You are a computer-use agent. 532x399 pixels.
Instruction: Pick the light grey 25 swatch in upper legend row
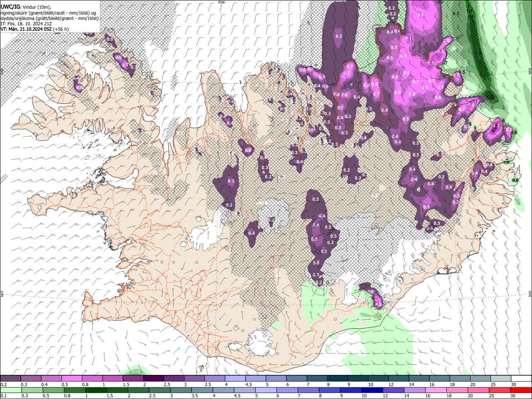click(500, 379)
